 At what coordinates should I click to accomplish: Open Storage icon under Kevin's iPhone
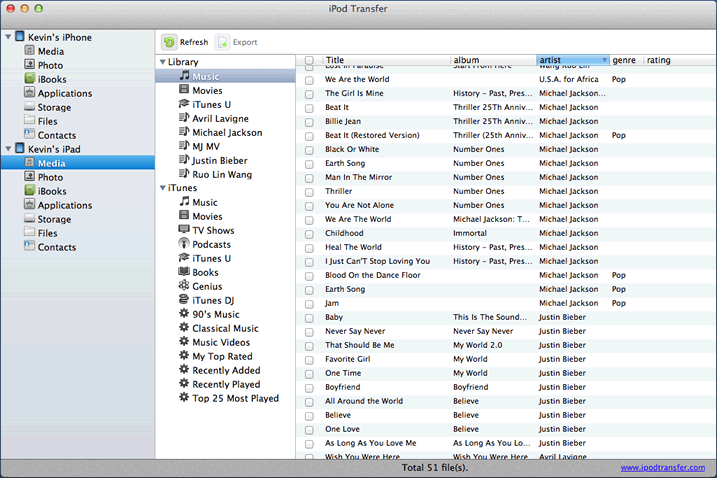pos(29,107)
